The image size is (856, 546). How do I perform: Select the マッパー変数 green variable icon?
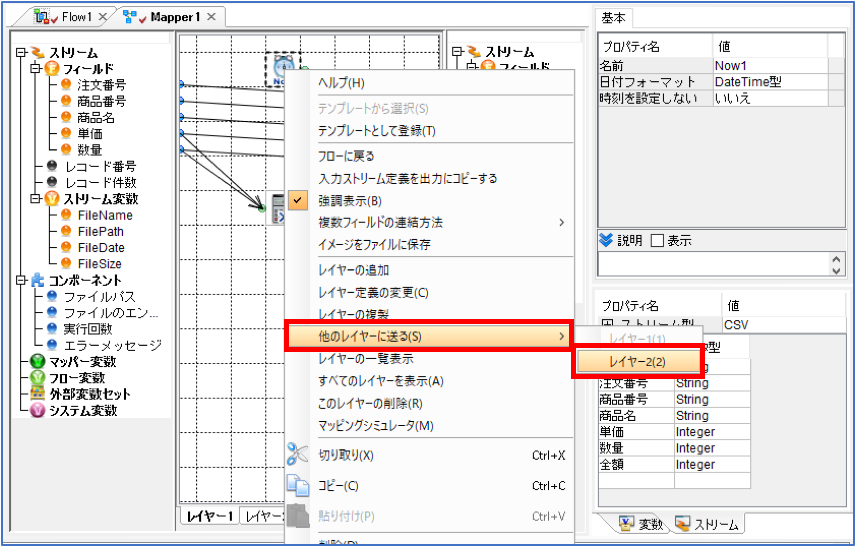click(37, 361)
